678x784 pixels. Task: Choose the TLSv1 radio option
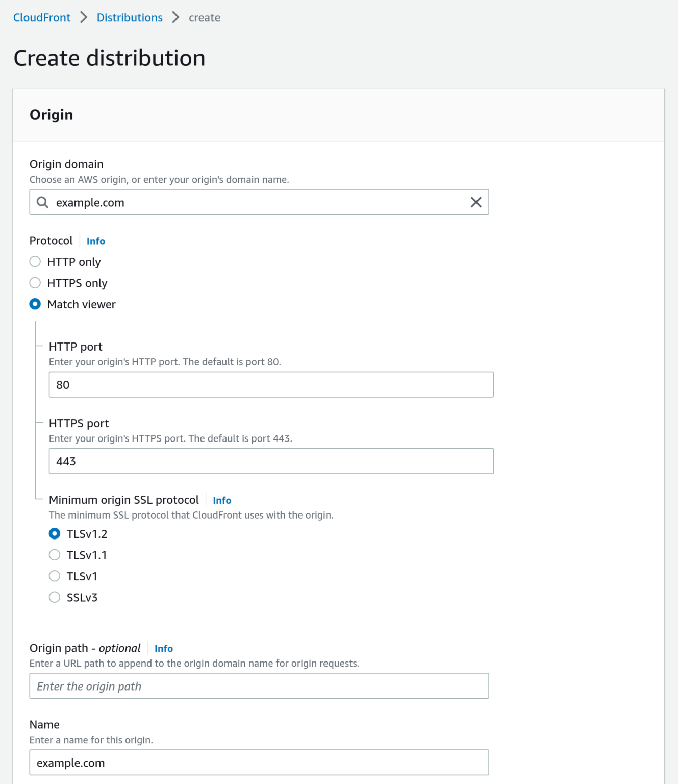pyautogui.click(x=55, y=576)
